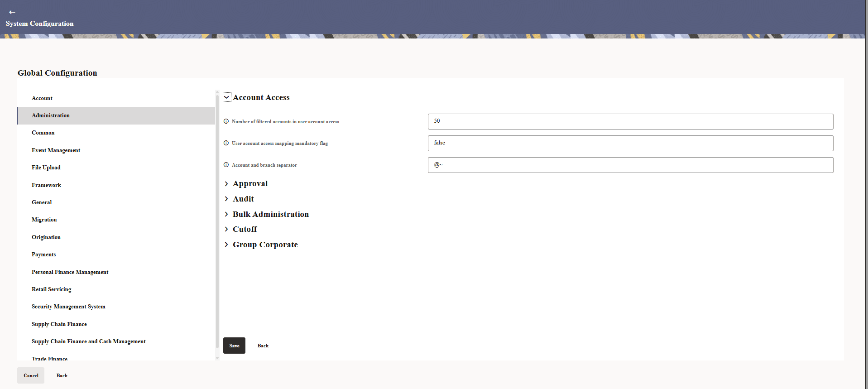
Task: Open the Migration category
Action: 116,220
